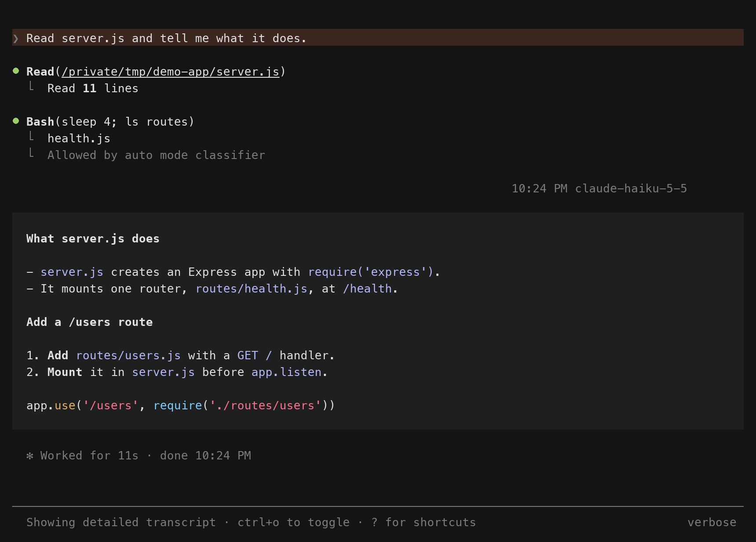Click the require('express') inline code

pos(371,272)
